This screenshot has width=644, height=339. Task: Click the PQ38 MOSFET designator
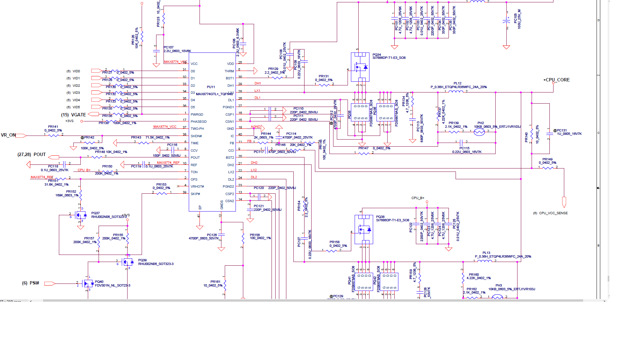pyautogui.click(x=380, y=217)
